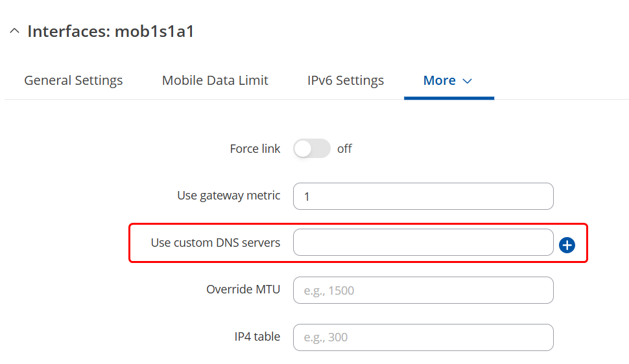
Task: Click the Override MTU label
Action: (243, 290)
